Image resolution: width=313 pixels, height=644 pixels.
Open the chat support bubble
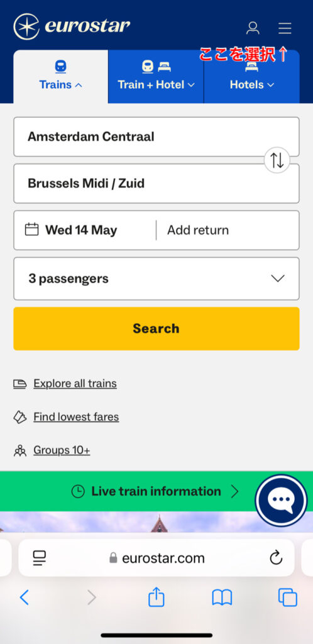coord(281,500)
